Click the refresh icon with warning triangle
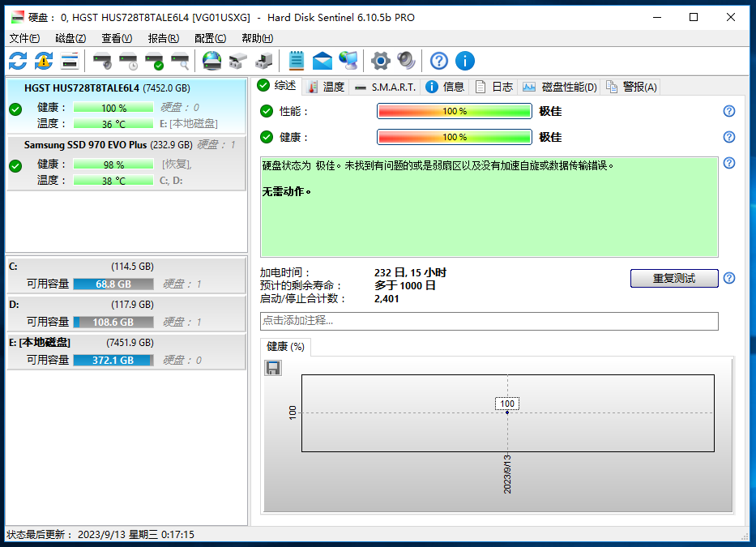 (44, 61)
